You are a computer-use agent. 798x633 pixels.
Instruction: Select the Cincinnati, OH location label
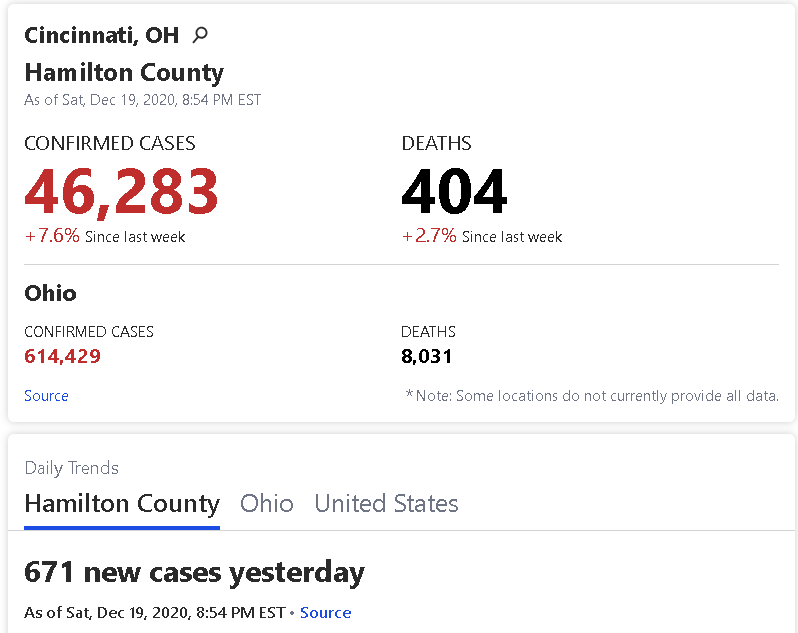click(x=102, y=36)
